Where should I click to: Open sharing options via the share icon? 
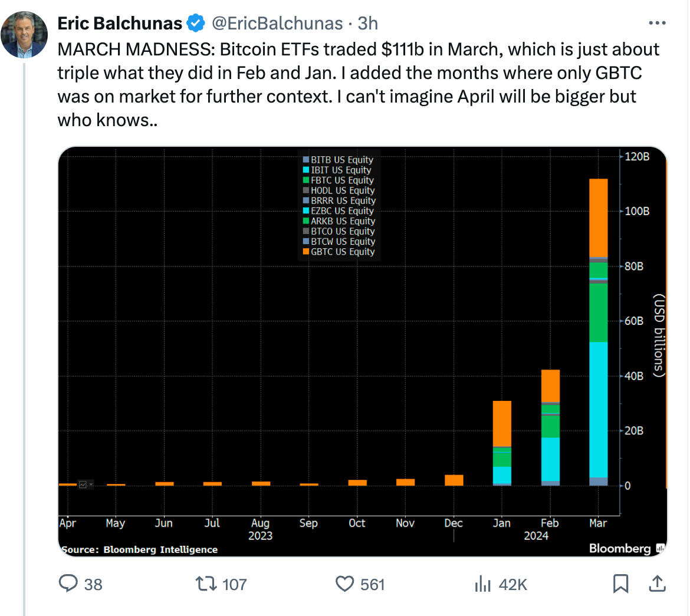pyautogui.click(x=656, y=584)
